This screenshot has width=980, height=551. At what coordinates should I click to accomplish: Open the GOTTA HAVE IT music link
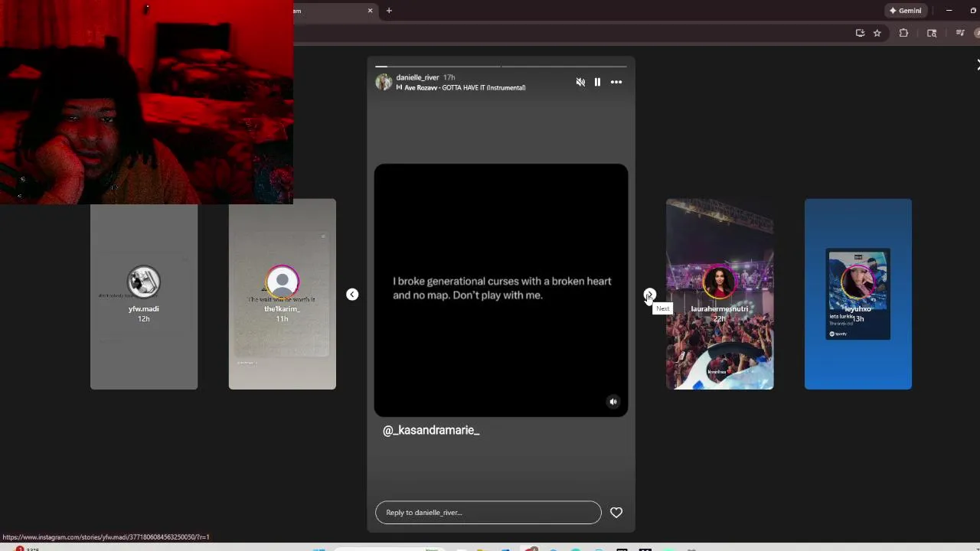[465, 88]
